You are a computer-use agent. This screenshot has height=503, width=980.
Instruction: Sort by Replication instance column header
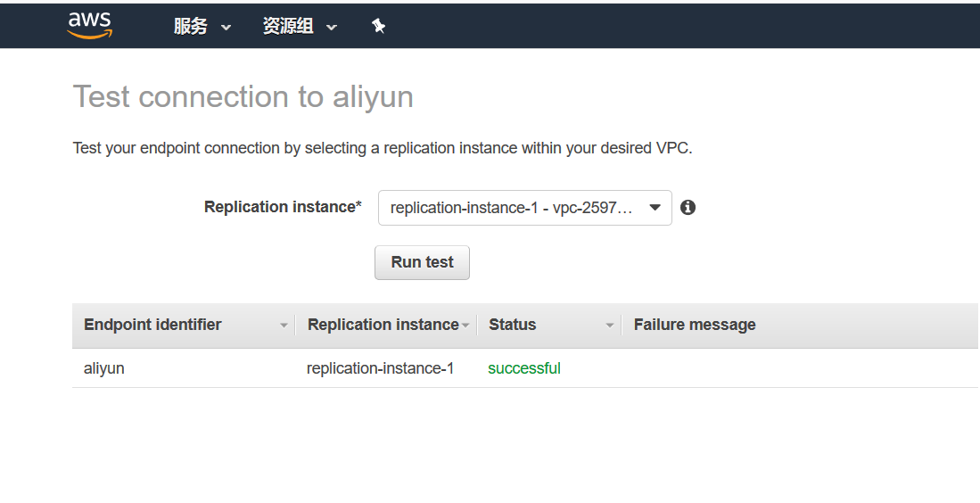(383, 325)
